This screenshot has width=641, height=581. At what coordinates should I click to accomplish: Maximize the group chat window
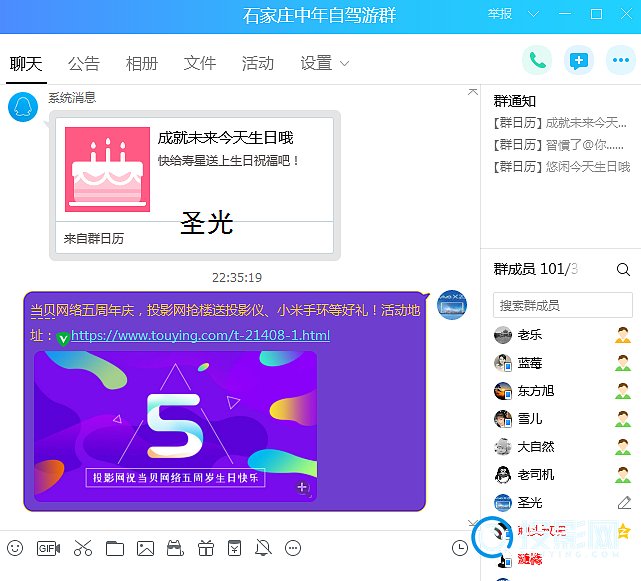coord(596,14)
